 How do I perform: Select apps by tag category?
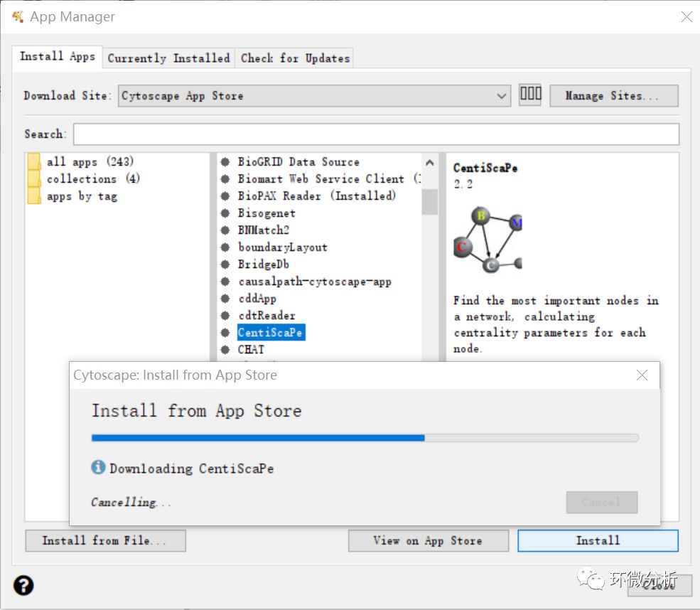click(82, 196)
